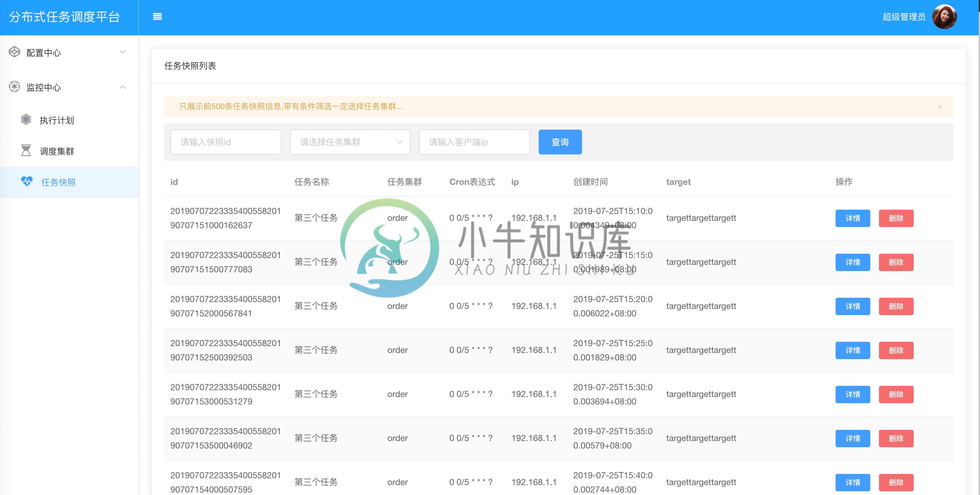
Task: Click 删除 for snapshot ending 4000507595
Action: point(896,482)
